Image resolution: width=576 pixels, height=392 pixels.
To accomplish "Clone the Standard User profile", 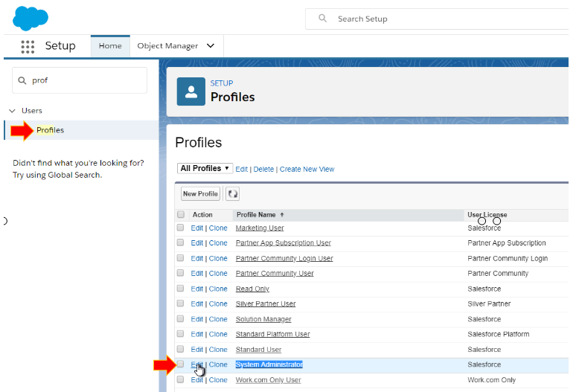I will (218, 350).
